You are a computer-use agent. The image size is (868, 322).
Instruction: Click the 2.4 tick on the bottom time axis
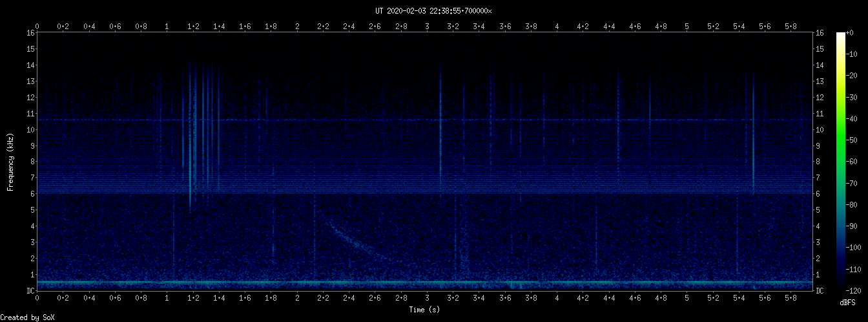tap(349, 298)
